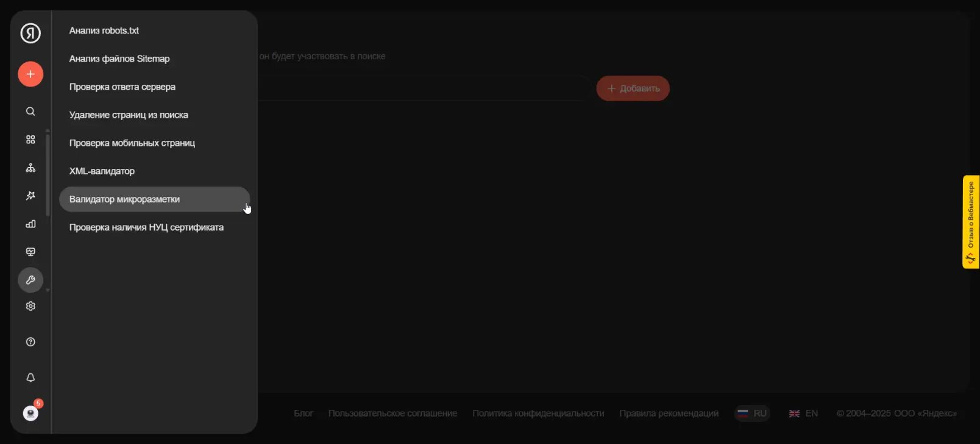Click the Добавить button
The image size is (980, 444).
tap(633, 88)
